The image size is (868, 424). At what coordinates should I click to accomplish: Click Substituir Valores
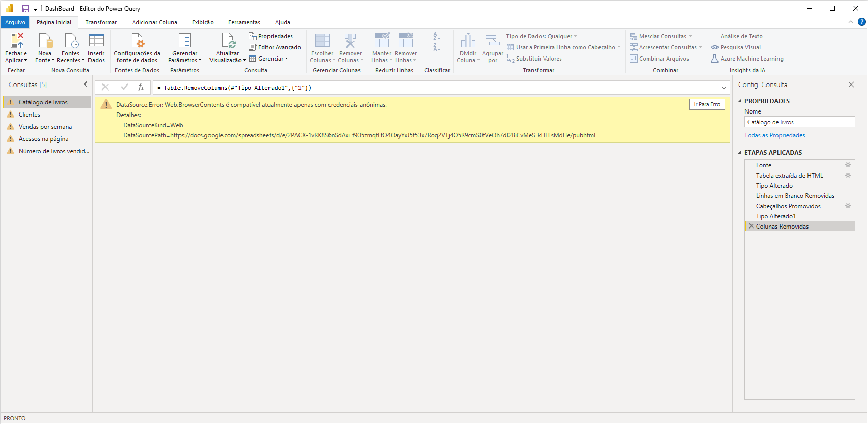coord(534,59)
